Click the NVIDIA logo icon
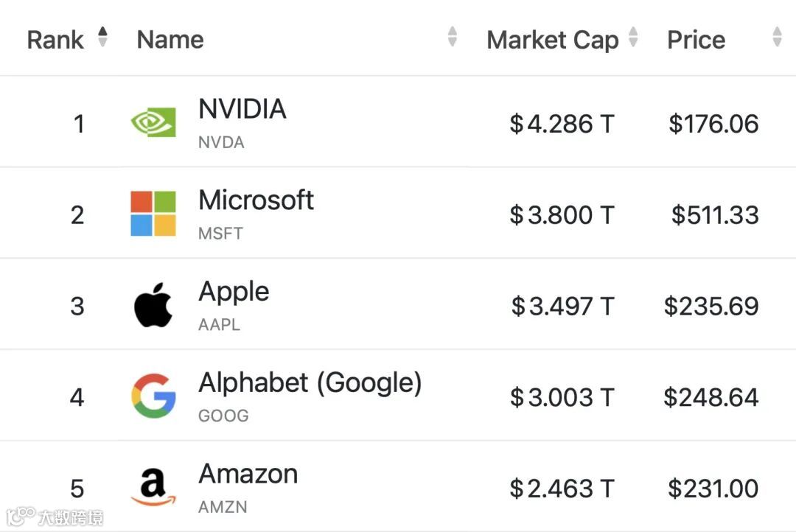796x532 pixels. point(153,122)
